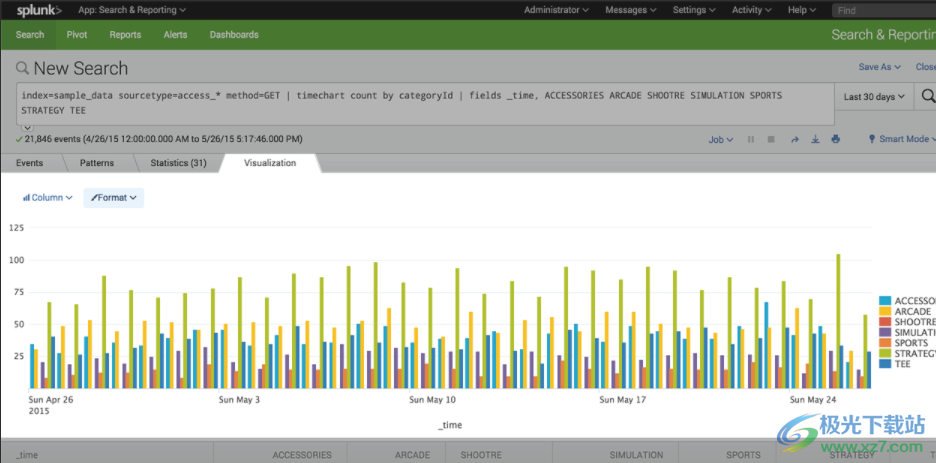Click Sun May 17 axis label
This screenshot has height=463, width=936.
(622, 400)
